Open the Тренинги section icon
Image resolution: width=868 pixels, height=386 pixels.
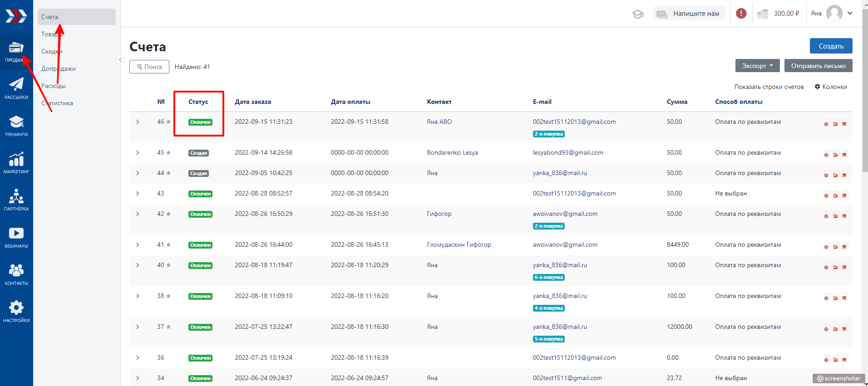pos(16,126)
